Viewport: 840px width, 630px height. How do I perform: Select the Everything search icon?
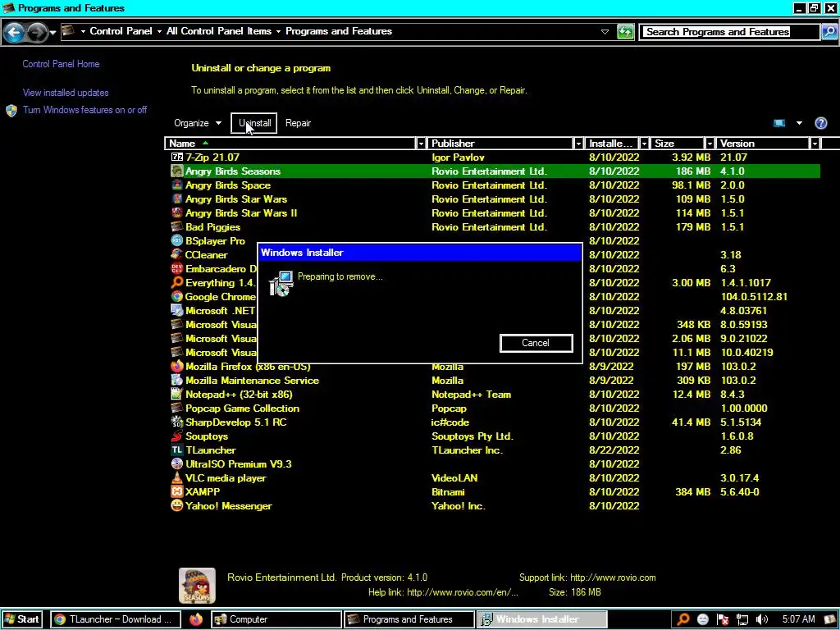(x=177, y=282)
